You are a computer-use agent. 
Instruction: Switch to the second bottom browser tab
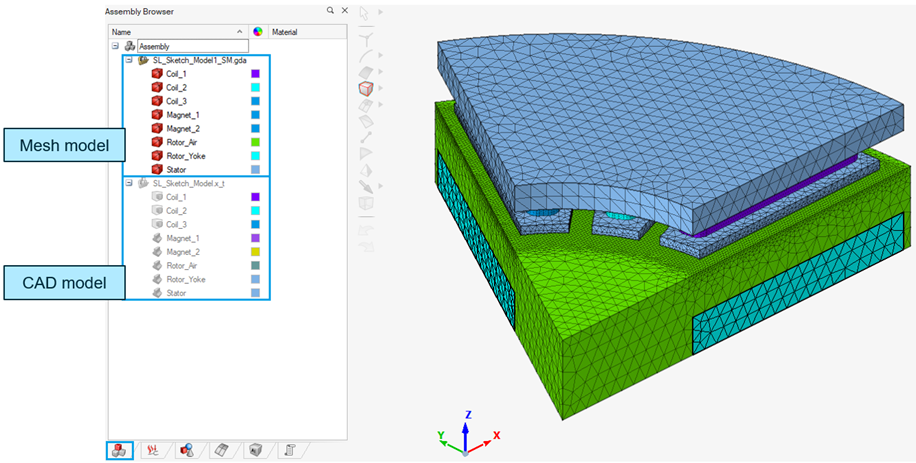click(x=153, y=450)
